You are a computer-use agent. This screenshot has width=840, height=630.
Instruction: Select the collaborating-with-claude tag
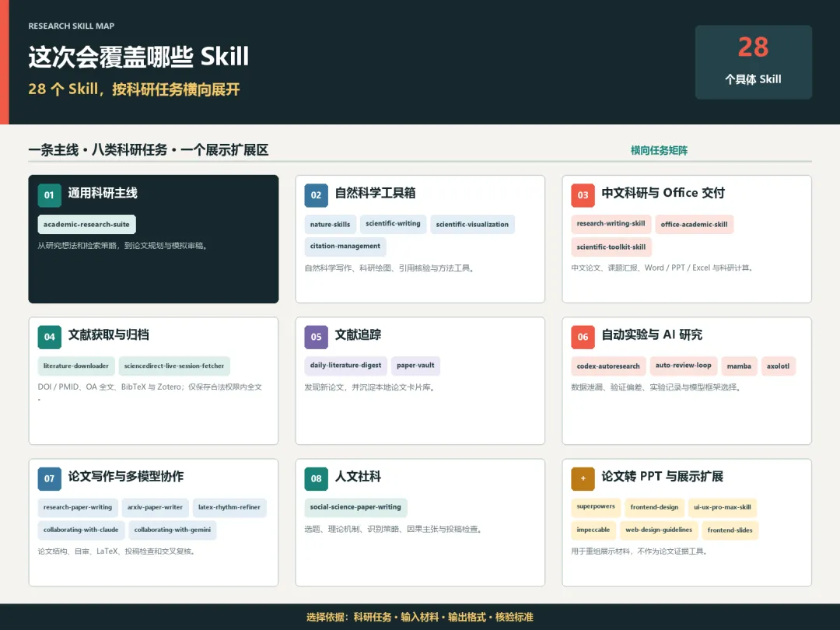click(x=81, y=530)
